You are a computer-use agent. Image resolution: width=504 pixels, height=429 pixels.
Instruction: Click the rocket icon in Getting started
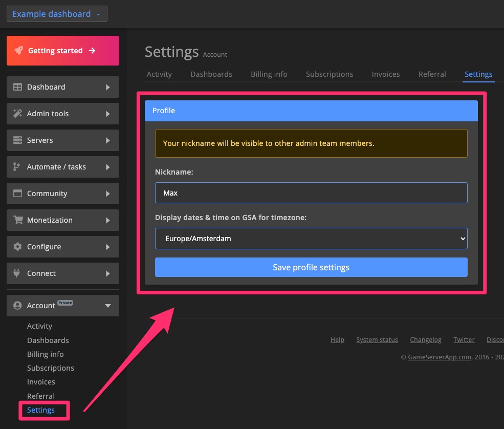tap(18, 51)
